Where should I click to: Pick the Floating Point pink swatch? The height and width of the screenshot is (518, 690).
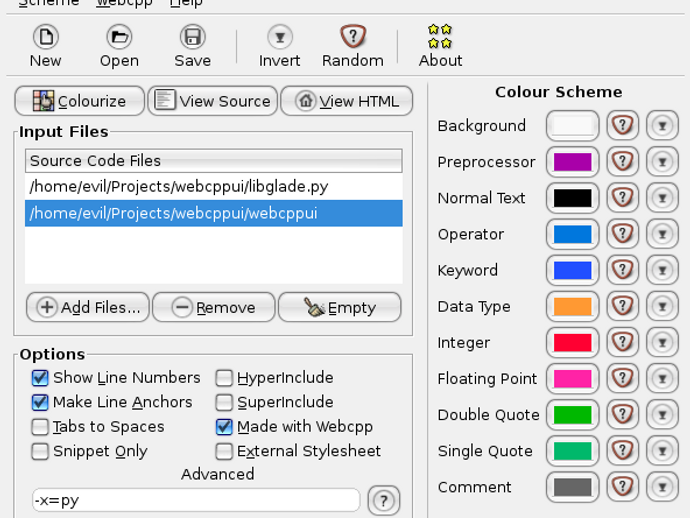(x=572, y=378)
